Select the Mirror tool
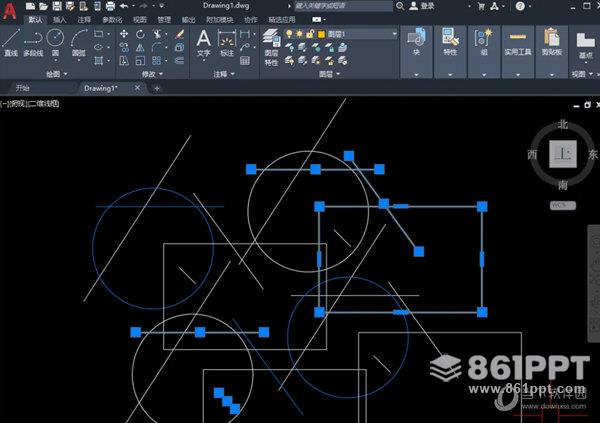Screen dimensions: 600x423 tap(140, 47)
